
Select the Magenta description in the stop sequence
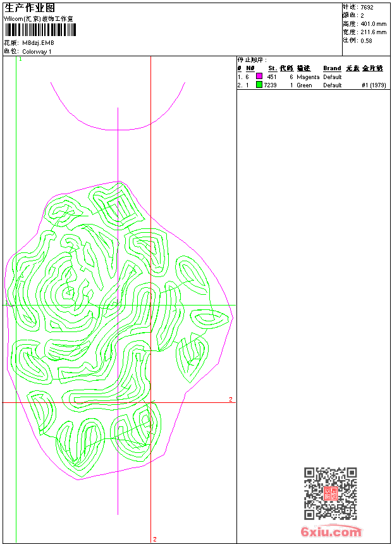coord(308,77)
